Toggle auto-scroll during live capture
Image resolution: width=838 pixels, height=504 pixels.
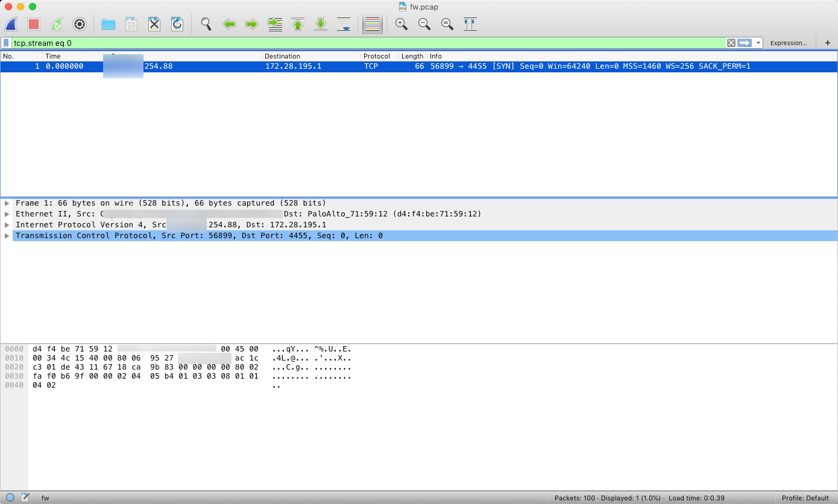[344, 24]
